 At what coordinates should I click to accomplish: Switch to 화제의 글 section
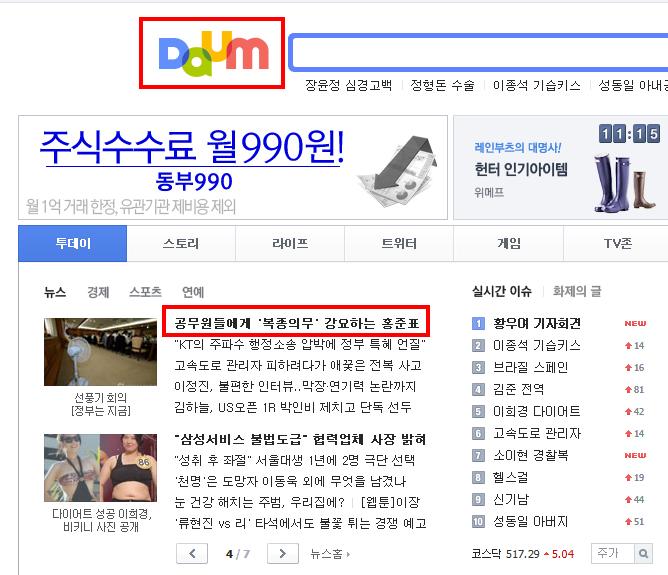pos(577,291)
